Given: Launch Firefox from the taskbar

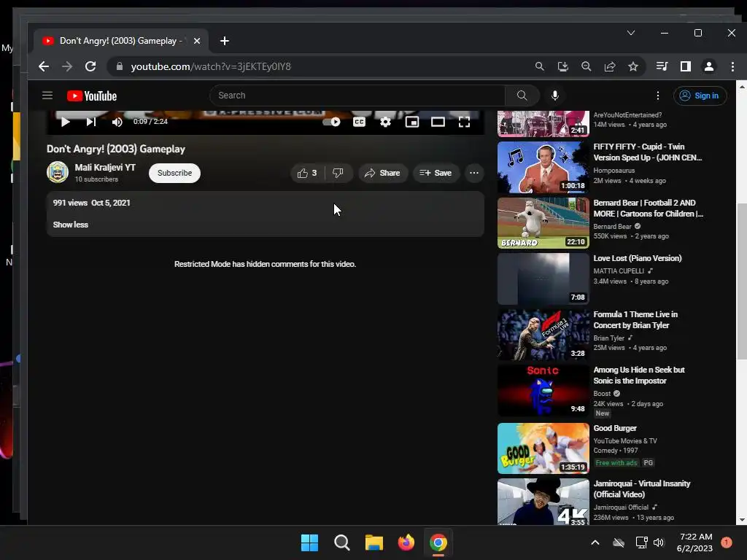Looking at the screenshot, I should point(406,542).
